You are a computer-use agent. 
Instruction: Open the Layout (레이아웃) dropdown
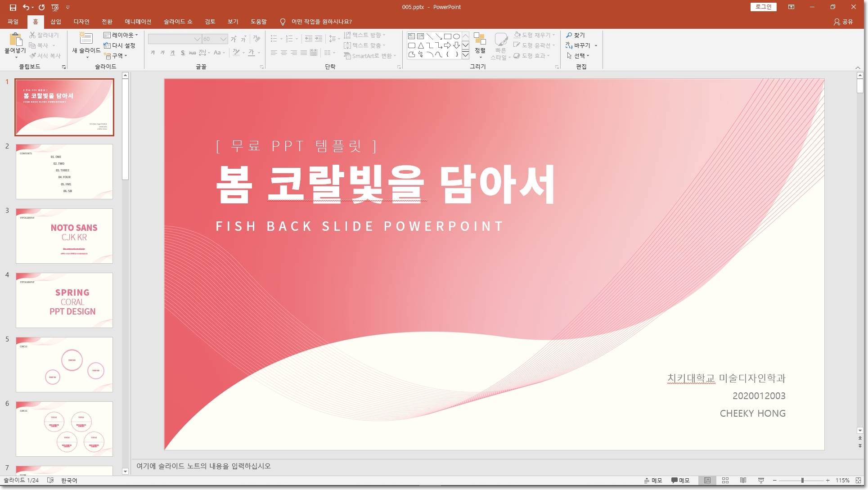click(x=121, y=35)
